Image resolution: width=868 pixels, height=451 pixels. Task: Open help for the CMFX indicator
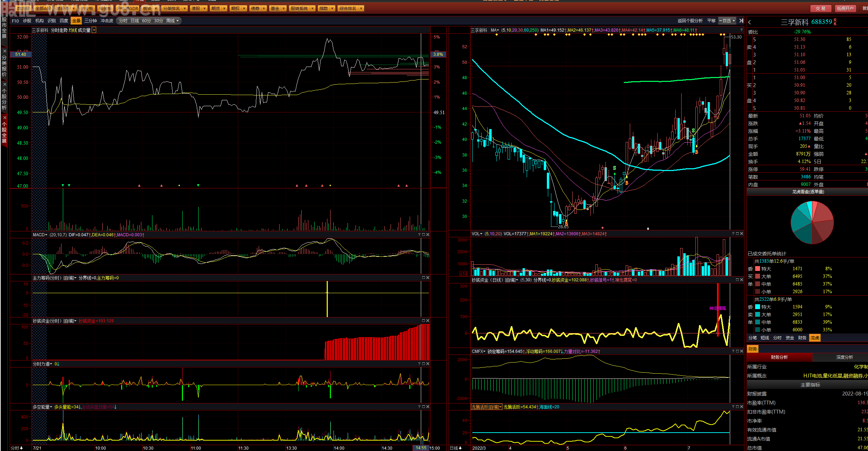pyautogui.click(x=733, y=351)
